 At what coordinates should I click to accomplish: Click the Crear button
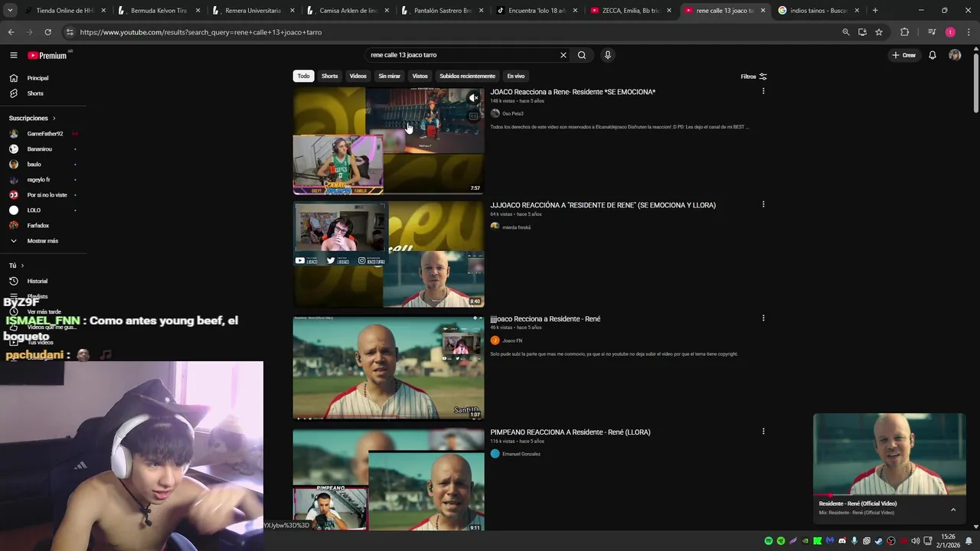[904, 55]
